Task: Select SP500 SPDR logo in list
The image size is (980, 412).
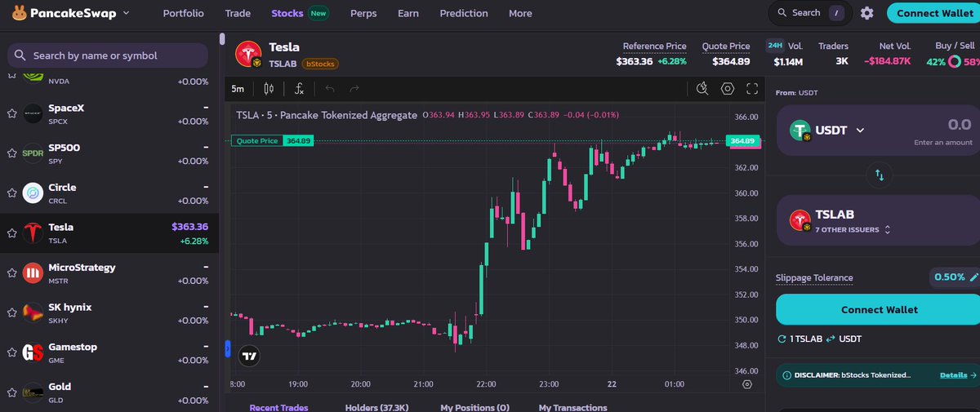Action: pos(33,153)
